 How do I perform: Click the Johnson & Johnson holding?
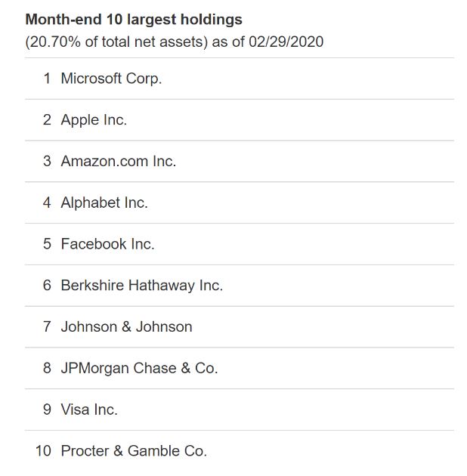click(x=126, y=327)
